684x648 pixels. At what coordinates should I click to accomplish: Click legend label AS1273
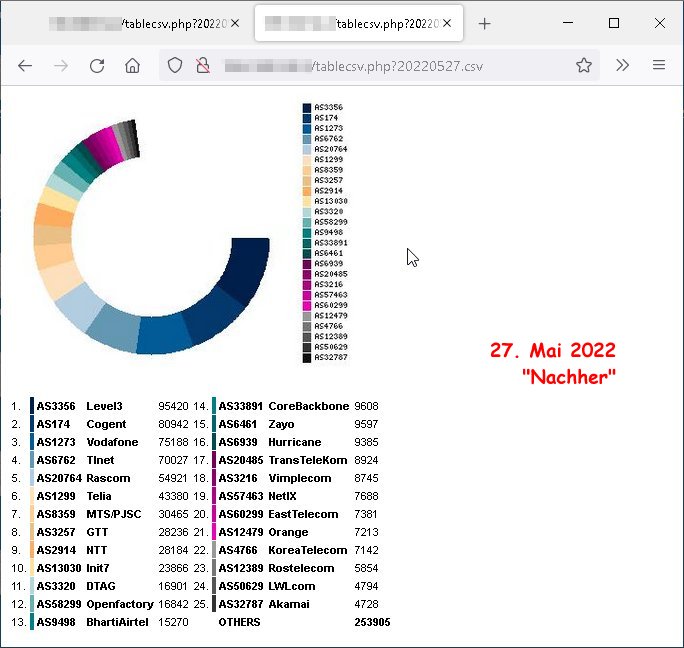pyautogui.click(x=328, y=128)
